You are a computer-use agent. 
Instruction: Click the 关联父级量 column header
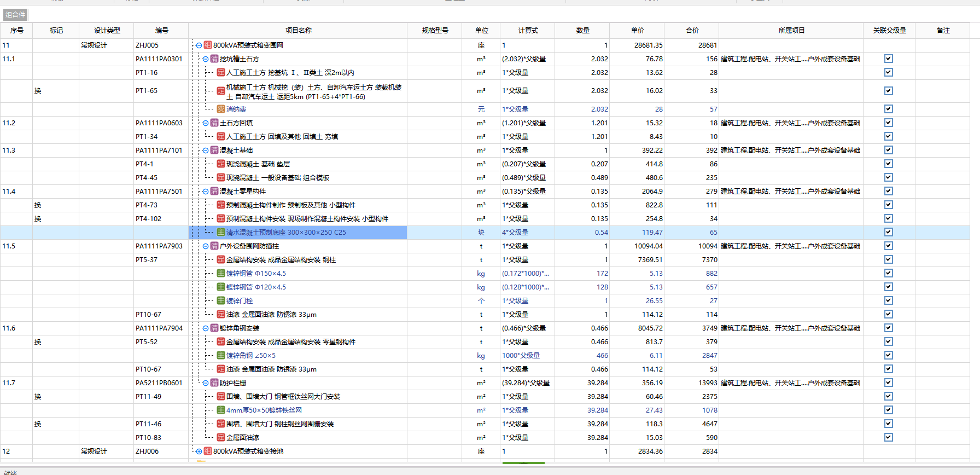click(x=889, y=31)
